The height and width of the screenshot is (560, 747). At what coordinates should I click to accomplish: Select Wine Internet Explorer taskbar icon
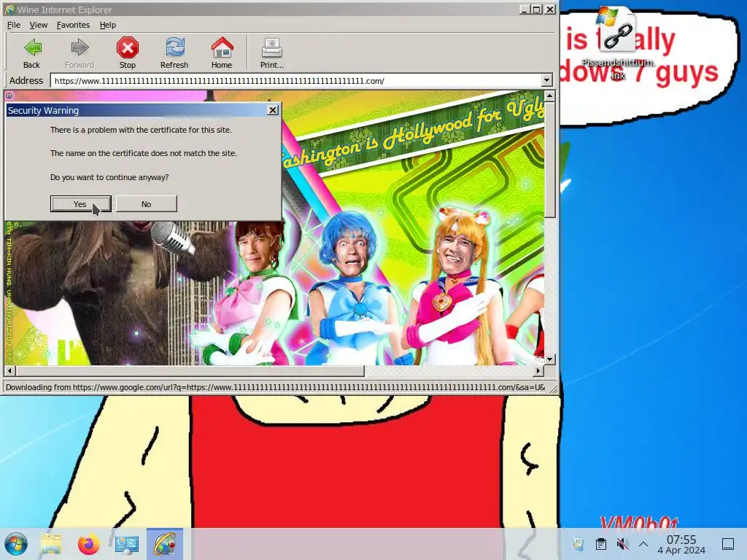pos(165,544)
